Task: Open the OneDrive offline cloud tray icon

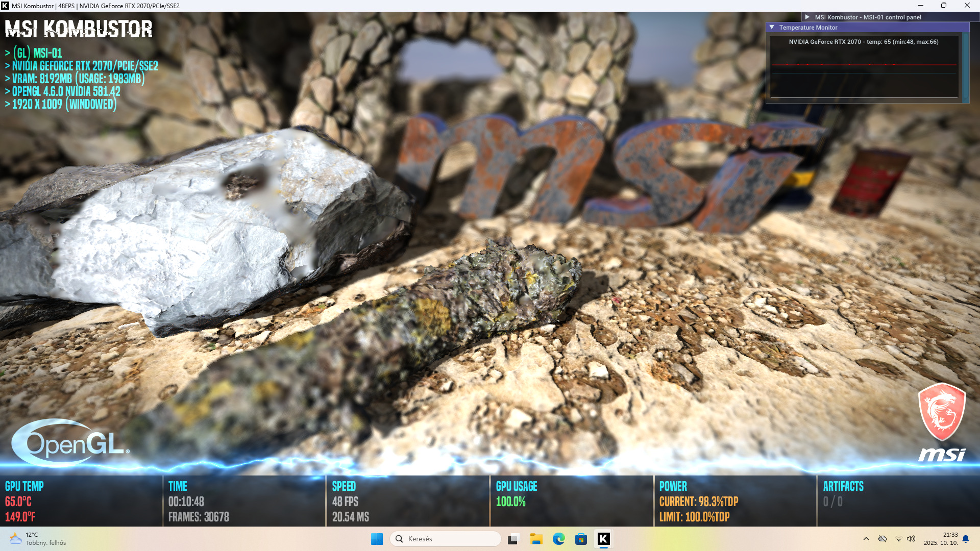Action: 883,539
